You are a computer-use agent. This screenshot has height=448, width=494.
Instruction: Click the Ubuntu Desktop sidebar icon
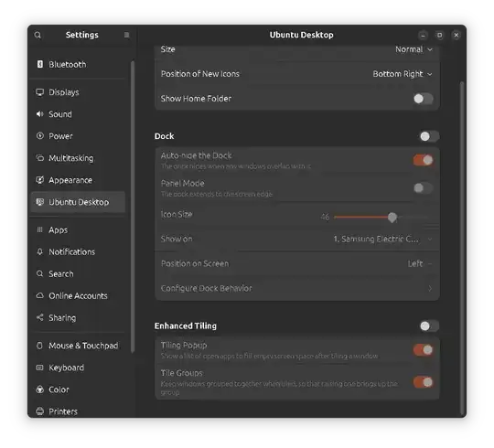[x=40, y=202]
